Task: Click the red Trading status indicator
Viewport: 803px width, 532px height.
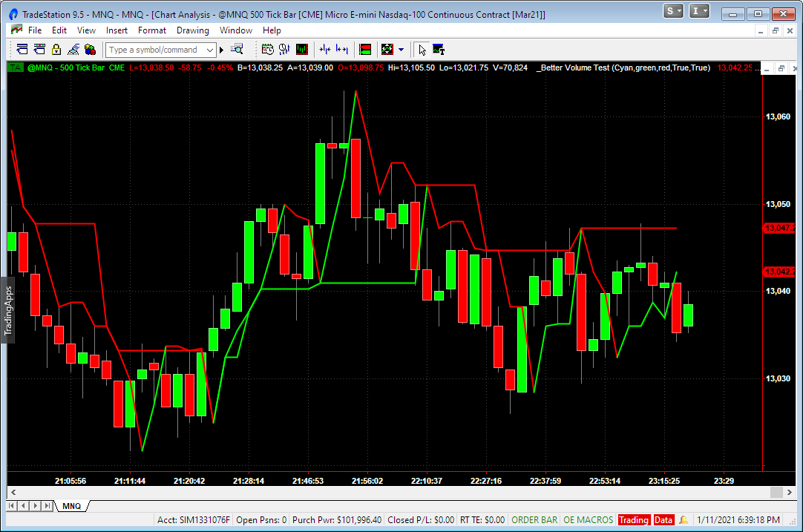Action: tap(634, 519)
